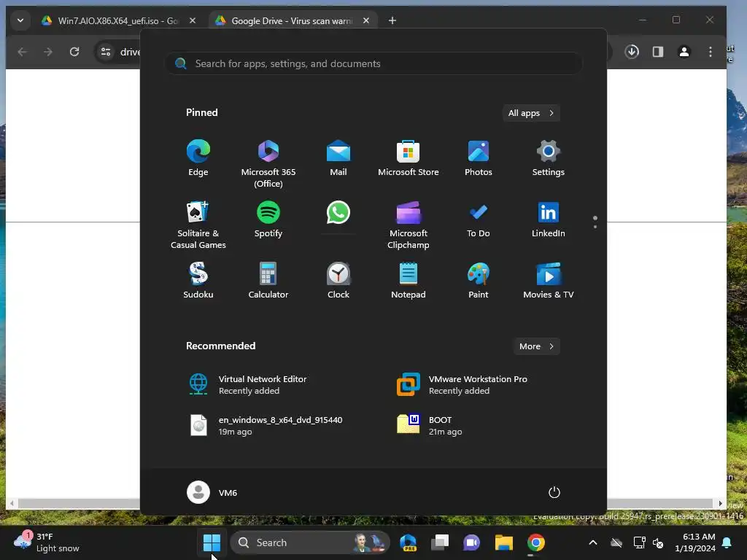Open Chrome profile menu
Image resolution: width=747 pixels, height=560 pixels.
pyautogui.click(x=684, y=52)
